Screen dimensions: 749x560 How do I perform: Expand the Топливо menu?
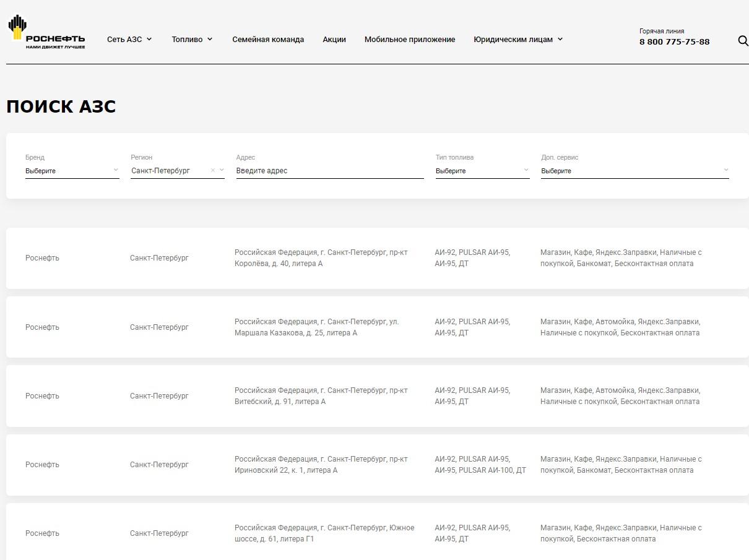(192, 39)
